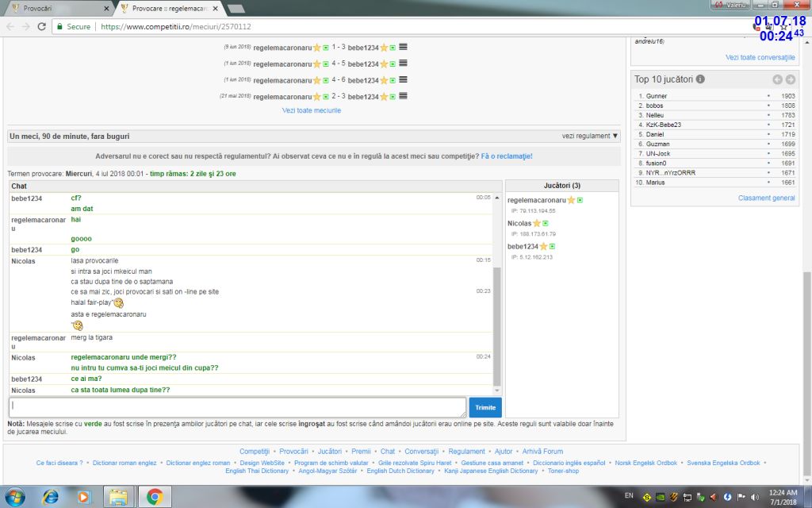Focus the chat message input field
812x508 pixels.
(x=237, y=407)
